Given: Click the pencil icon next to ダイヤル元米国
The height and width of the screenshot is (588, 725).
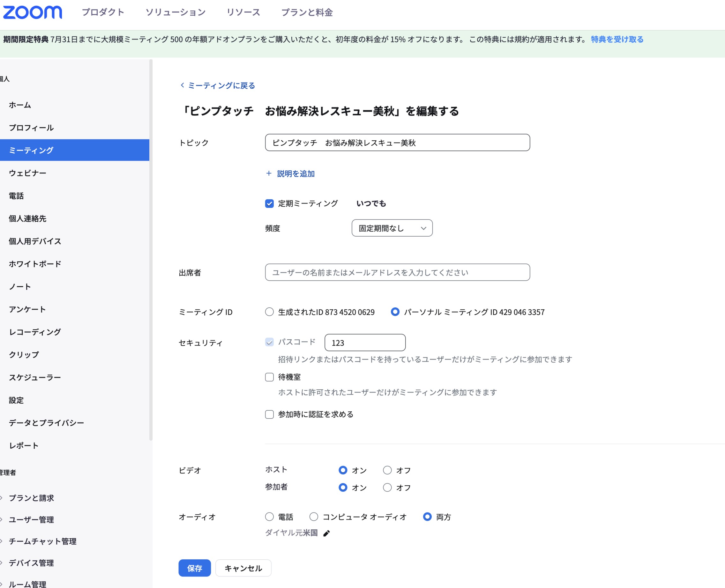Looking at the screenshot, I should 326,533.
